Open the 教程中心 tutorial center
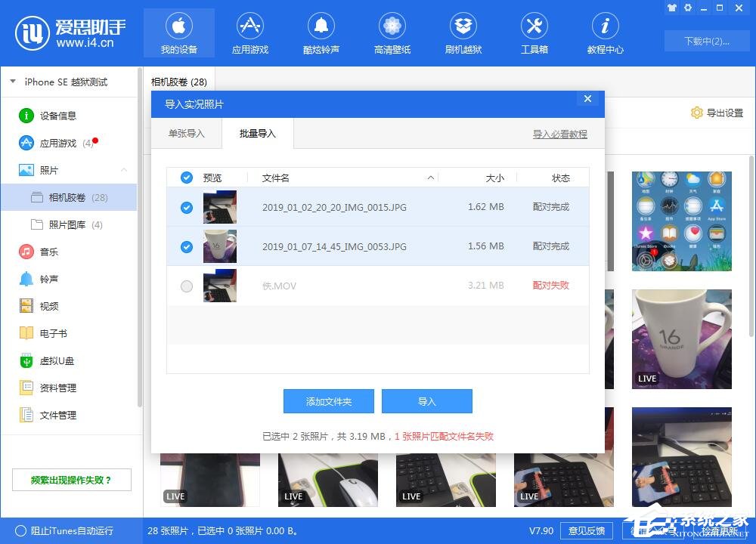The height and width of the screenshot is (544, 756). (605, 32)
